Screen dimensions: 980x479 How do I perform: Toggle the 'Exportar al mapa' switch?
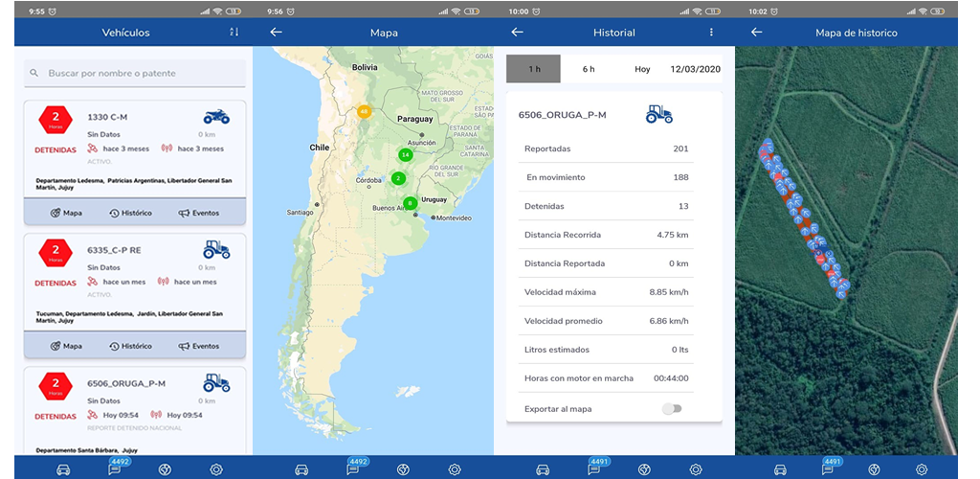[x=672, y=409]
